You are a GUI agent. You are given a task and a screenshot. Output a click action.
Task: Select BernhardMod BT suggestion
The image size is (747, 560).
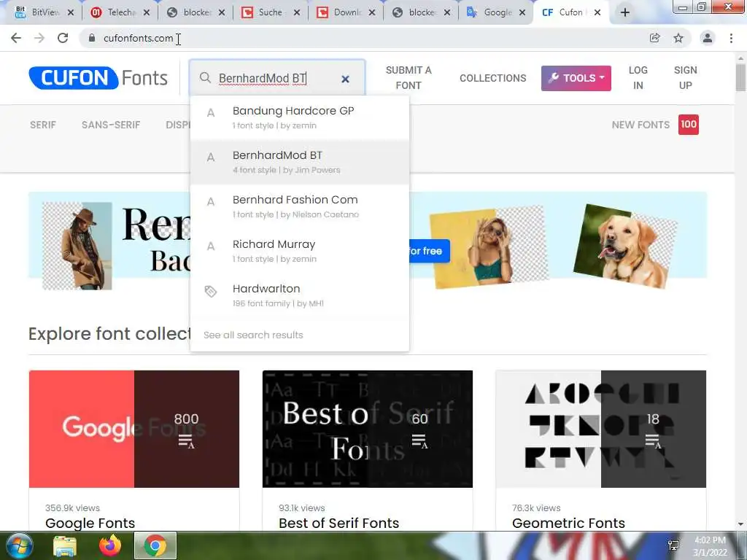coord(300,162)
